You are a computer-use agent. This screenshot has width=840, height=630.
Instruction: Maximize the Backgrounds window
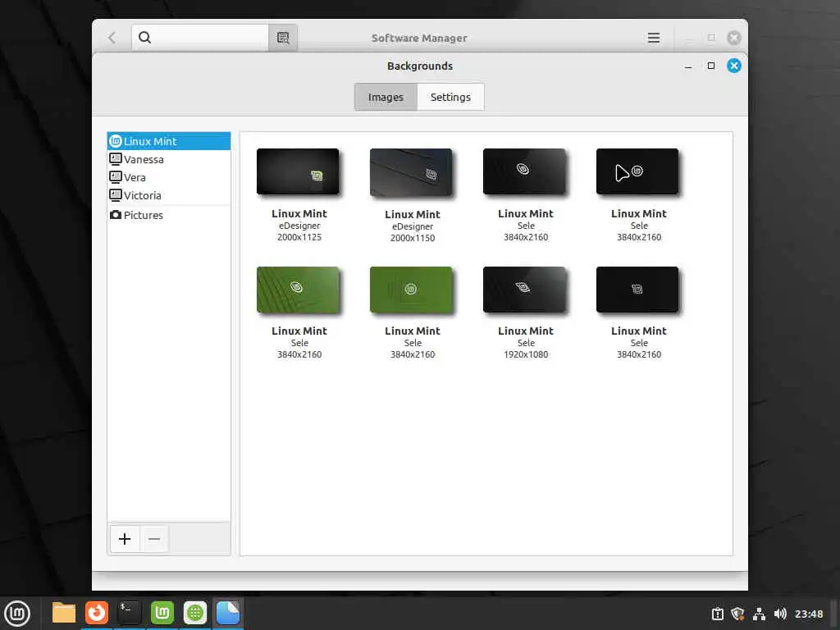tap(711, 66)
